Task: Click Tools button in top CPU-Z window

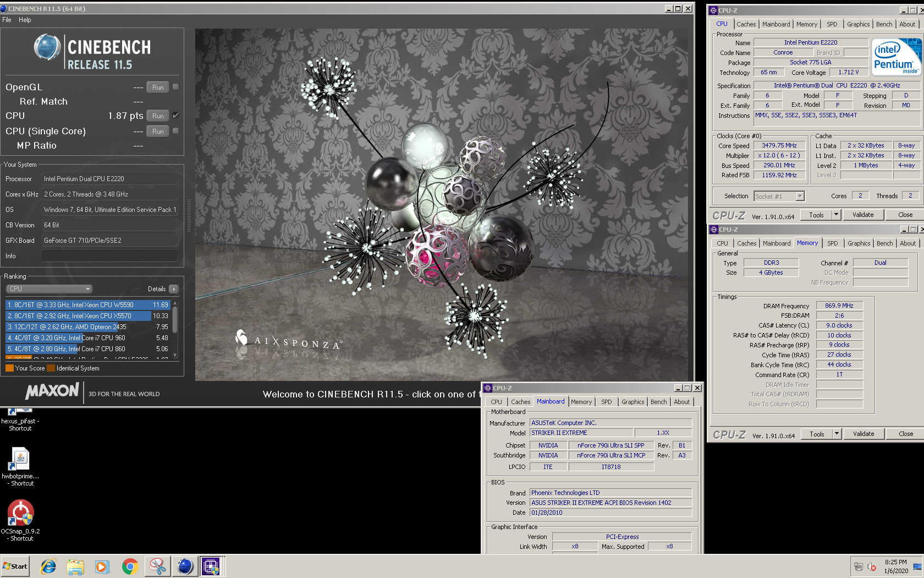Action: click(816, 215)
